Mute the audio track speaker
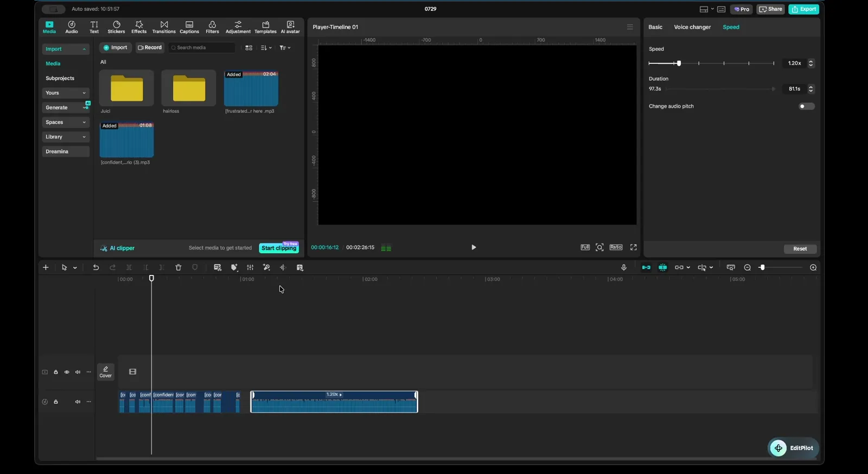This screenshot has height=474, width=868. pos(78,402)
